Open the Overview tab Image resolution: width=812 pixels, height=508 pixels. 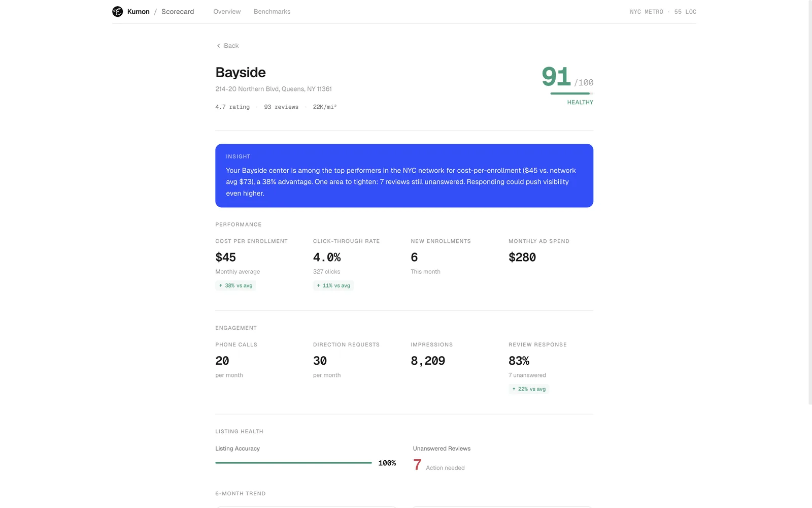click(x=227, y=12)
